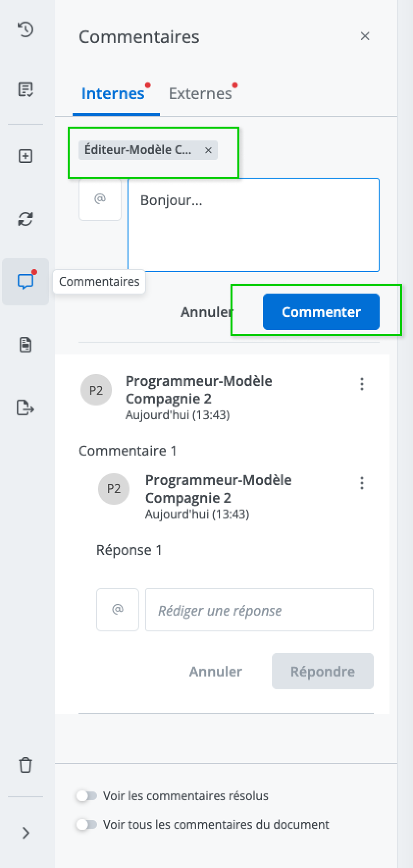Open the version history sidebar icon

click(26, 29)
